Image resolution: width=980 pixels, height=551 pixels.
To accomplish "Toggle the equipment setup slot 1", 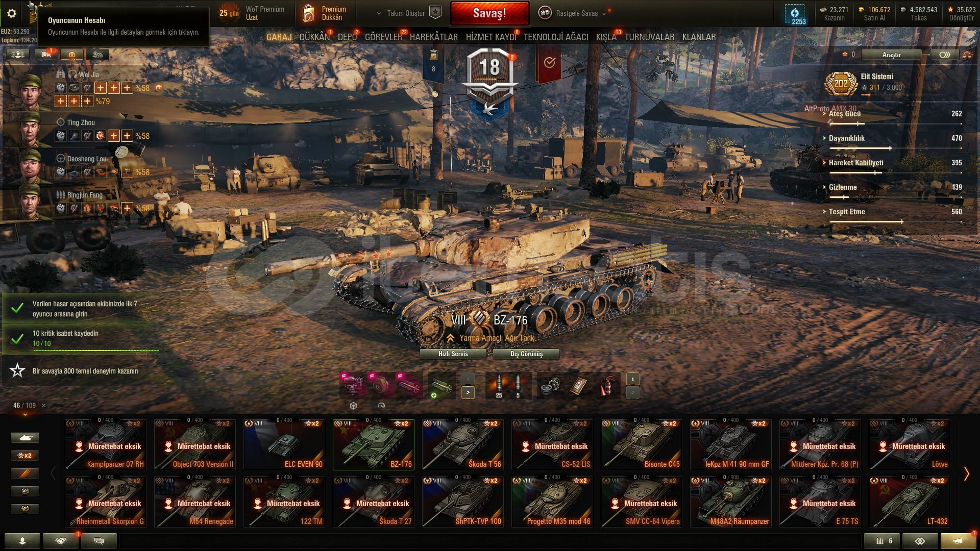I will pyautogui.click(x=468, y=379).
